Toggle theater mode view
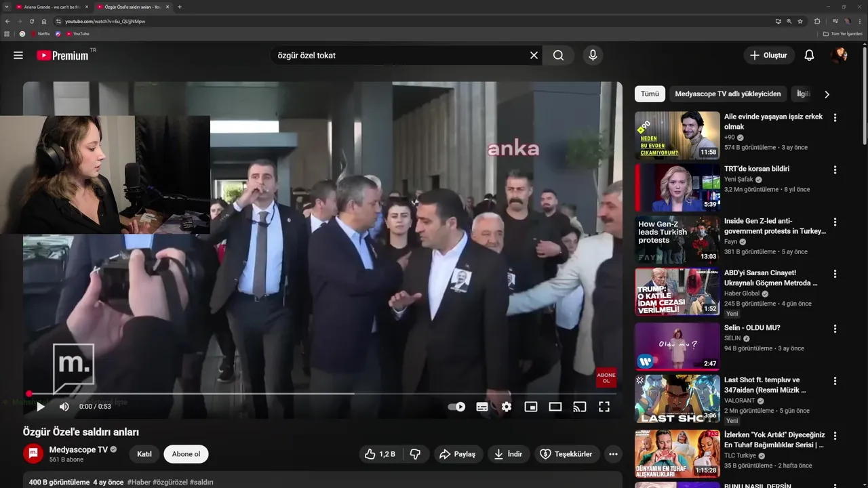The height and width of the screenshot is (488, 868). [555, 407]
